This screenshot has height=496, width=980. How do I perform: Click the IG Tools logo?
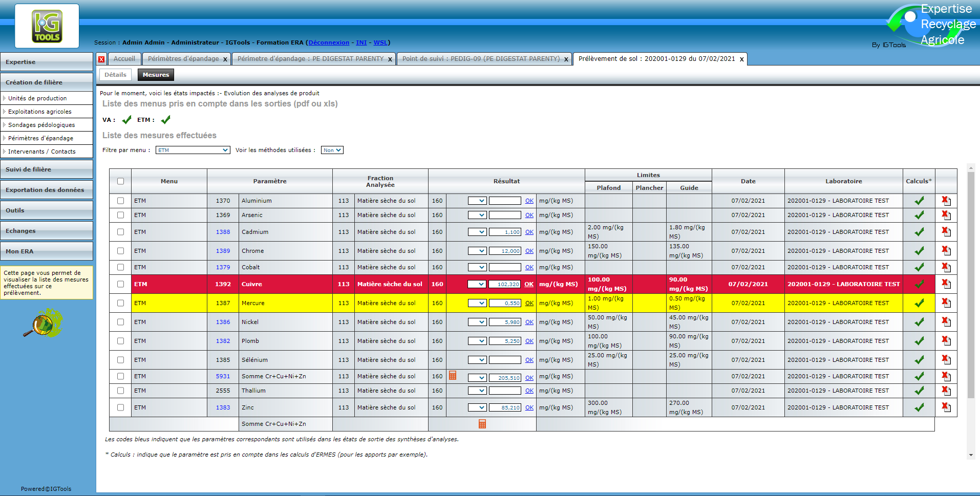(x=47, y=26)
